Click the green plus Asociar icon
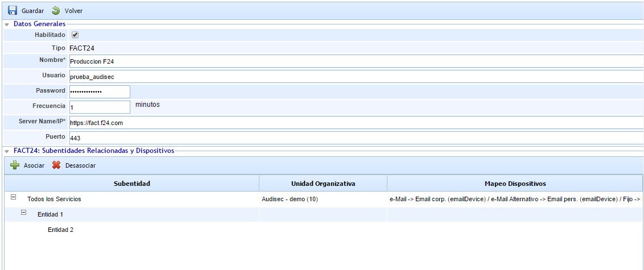This screenshot has height=270, width=644. [x=15, y=165]
